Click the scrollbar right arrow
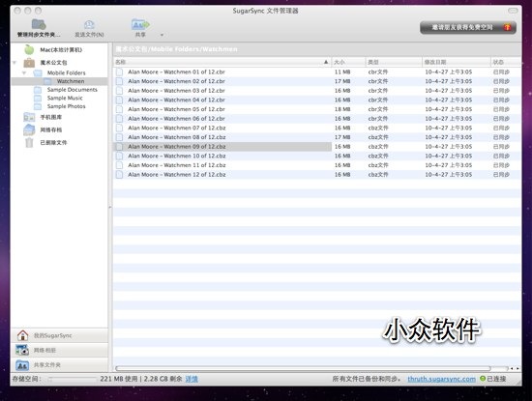532x401 pixels. 517,368
